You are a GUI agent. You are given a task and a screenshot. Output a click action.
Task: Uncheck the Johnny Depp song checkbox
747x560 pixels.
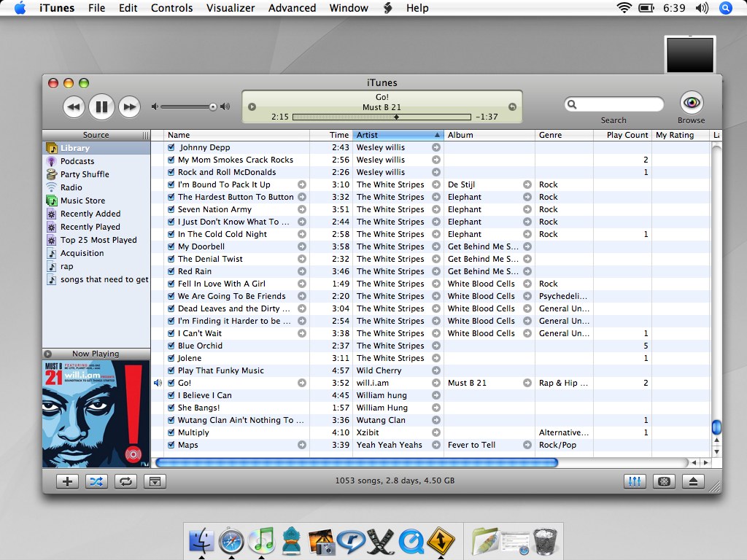point(171,147)
